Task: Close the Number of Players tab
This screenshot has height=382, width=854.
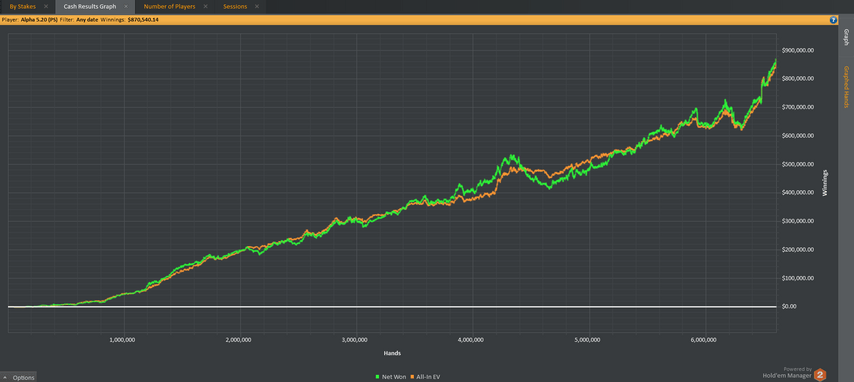Action: 205,7
